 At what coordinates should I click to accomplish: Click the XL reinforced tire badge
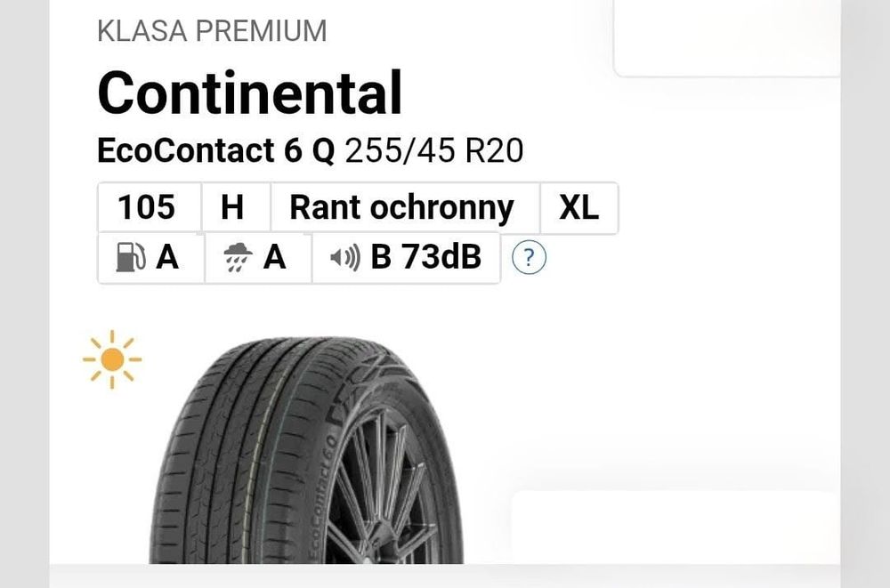click(578, 208)
